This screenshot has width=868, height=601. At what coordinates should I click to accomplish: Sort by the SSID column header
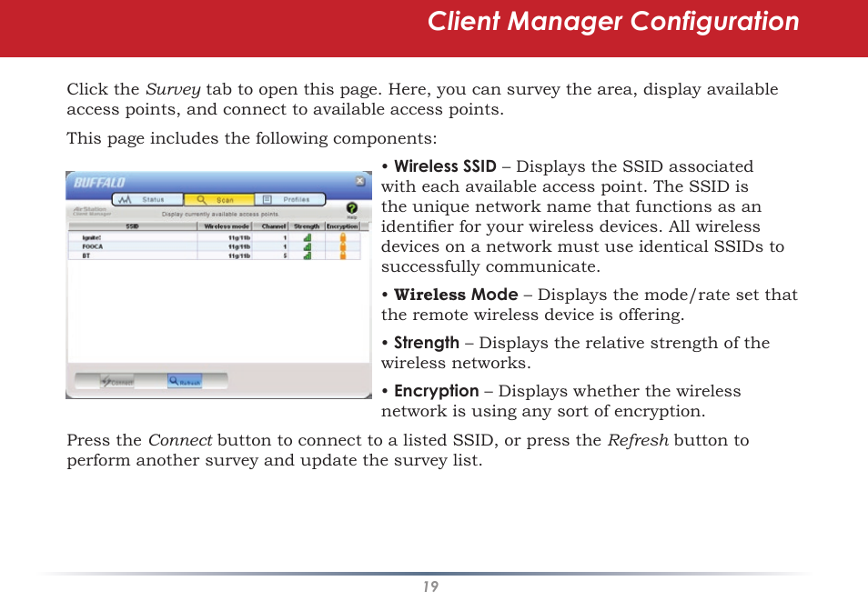coord(133,226)
